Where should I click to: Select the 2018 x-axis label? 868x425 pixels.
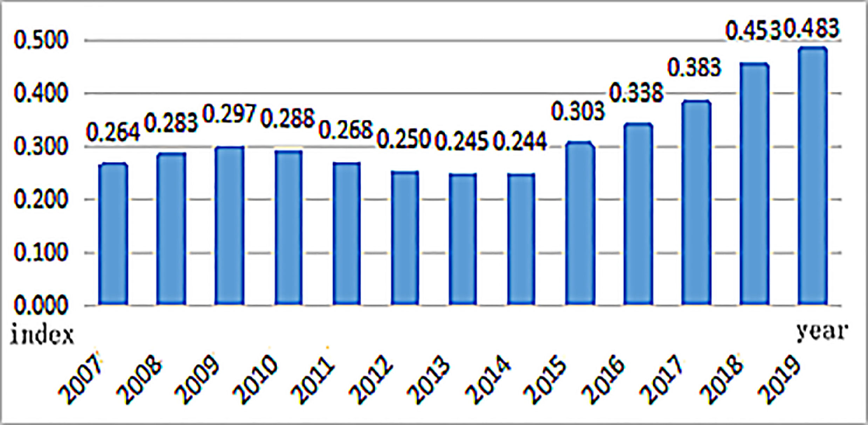click(x=721, y=379)
